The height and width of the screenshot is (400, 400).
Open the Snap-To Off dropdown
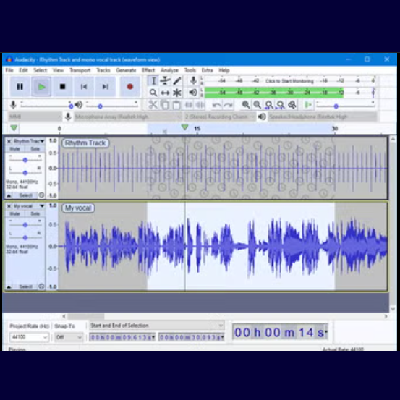69,337
